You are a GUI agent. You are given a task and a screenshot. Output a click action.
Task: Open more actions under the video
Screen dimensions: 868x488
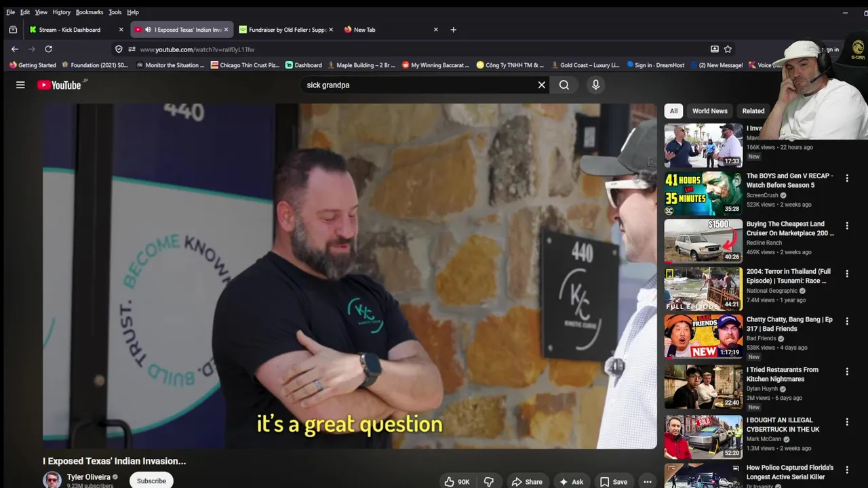click(x=648, y=482)
